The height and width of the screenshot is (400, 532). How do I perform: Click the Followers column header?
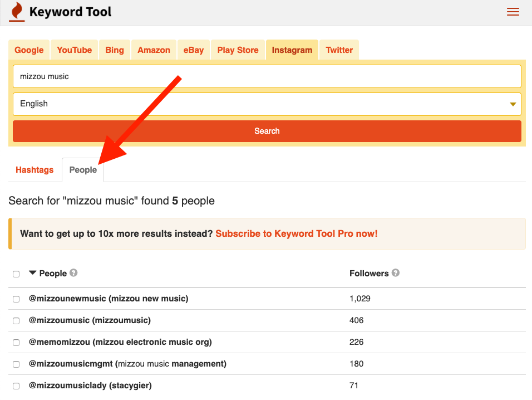pyautogui.click(x=369, y=274)
